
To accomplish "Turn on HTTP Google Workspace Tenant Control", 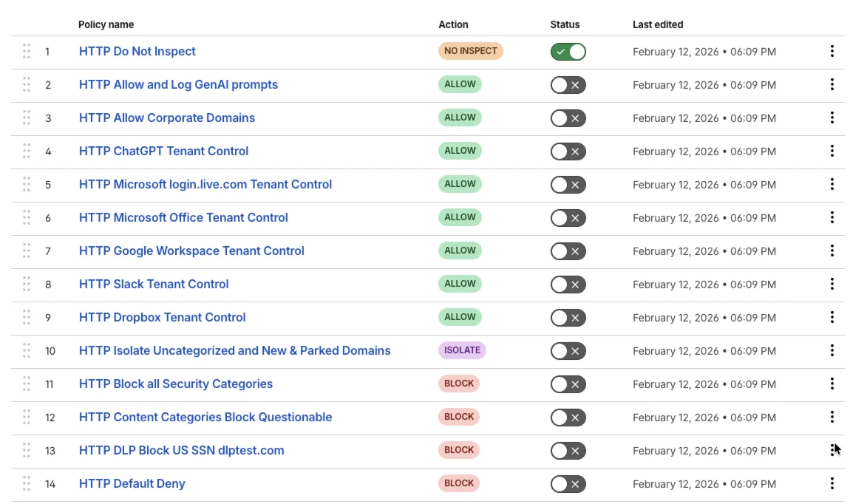I will pos(568,251).
